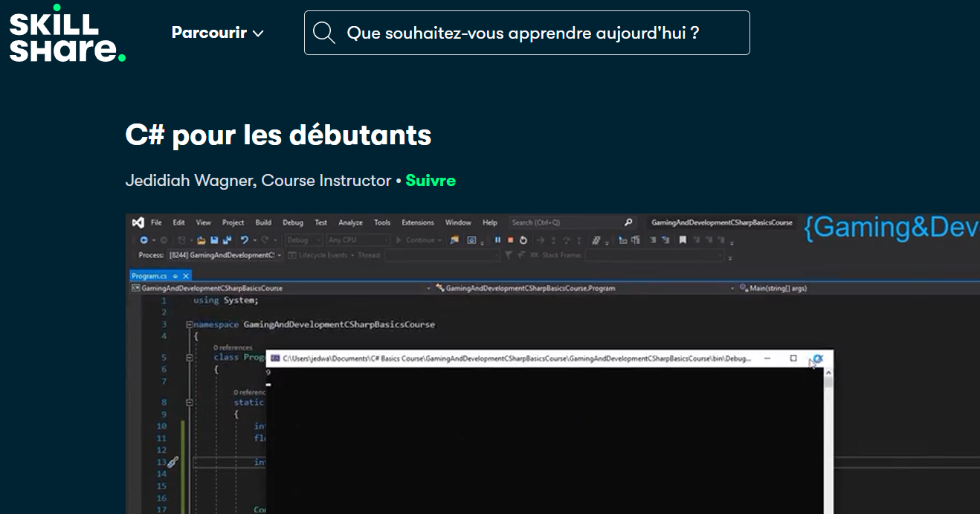Click the 'namespace GamingAndDevelopmentCSharpBasicsCourse' line
The width and height of the screenshot is (980, 514).
[x=315, y=324]
